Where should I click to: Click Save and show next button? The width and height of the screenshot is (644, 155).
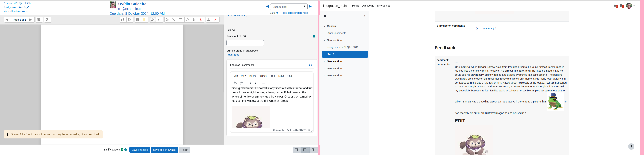pos(164,150)
